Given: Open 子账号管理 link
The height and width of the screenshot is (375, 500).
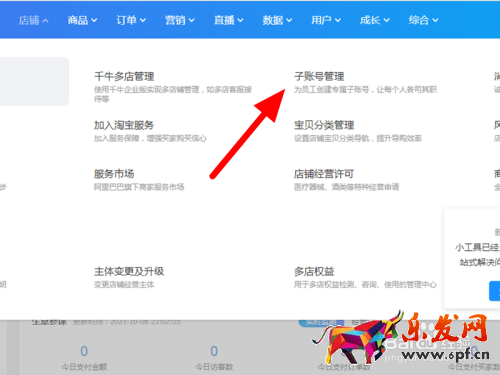Looking at the screenshot, I should (x=319, y=76).
